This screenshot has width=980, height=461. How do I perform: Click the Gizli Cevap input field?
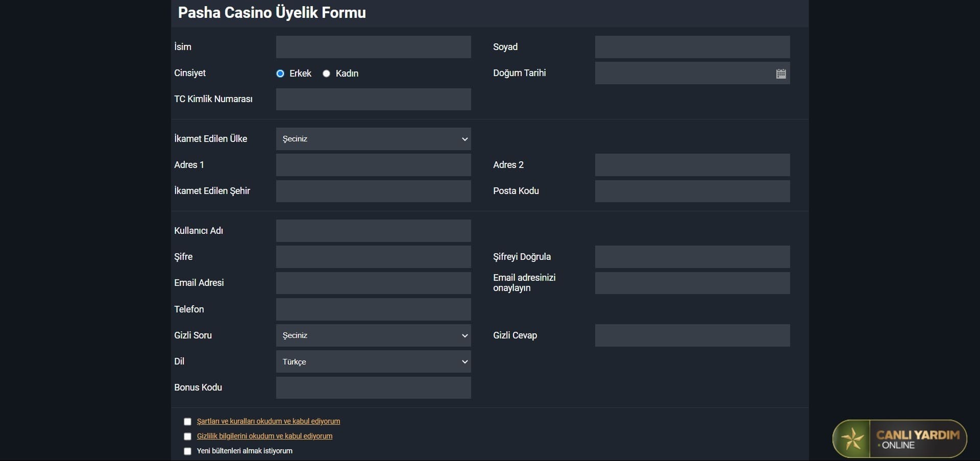tap(692, 335)
